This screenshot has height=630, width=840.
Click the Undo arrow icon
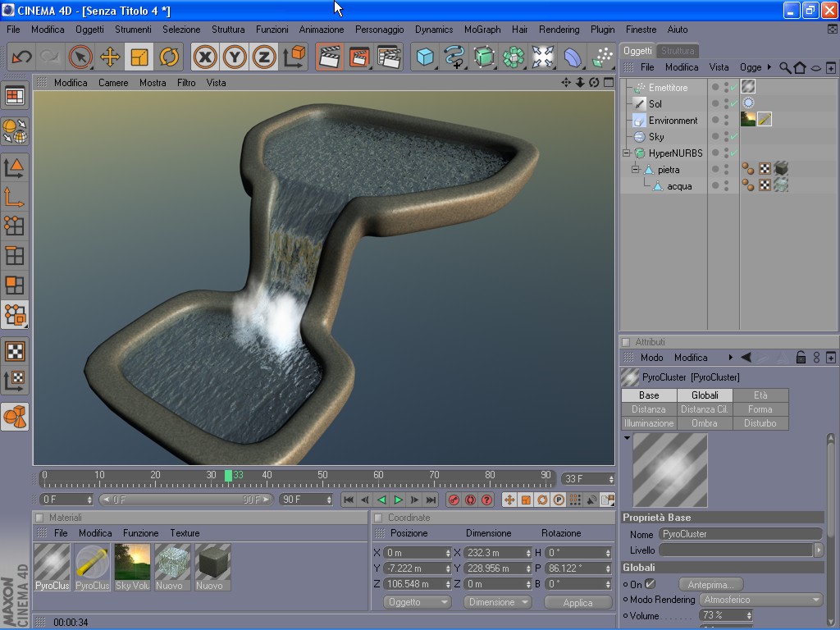tap(21, 57)
